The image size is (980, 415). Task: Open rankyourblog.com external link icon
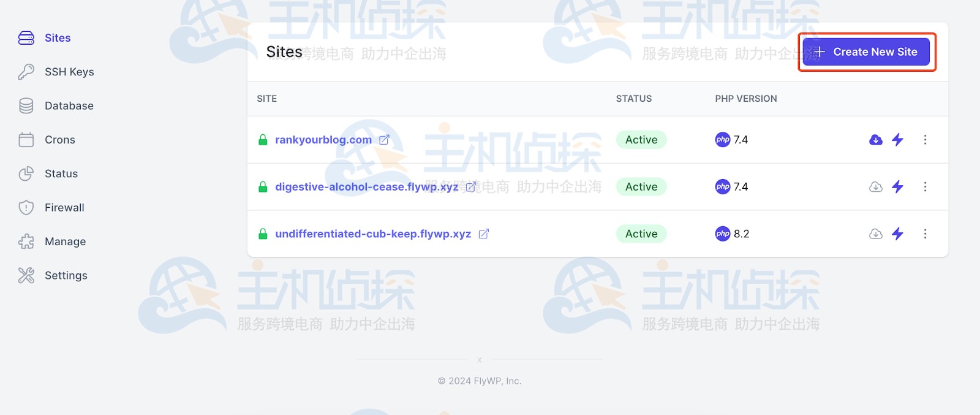click(384, 140)
